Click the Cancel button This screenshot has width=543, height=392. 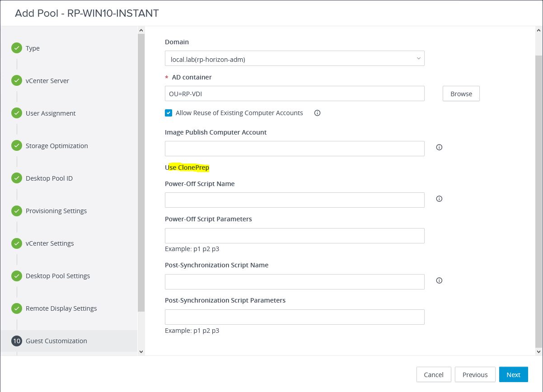coord(434,374)
